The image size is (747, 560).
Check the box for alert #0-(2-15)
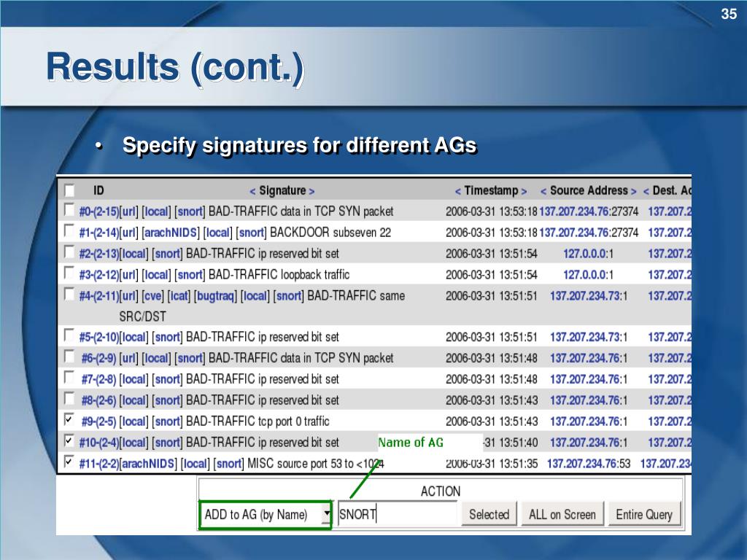click(x=69, y=209)
